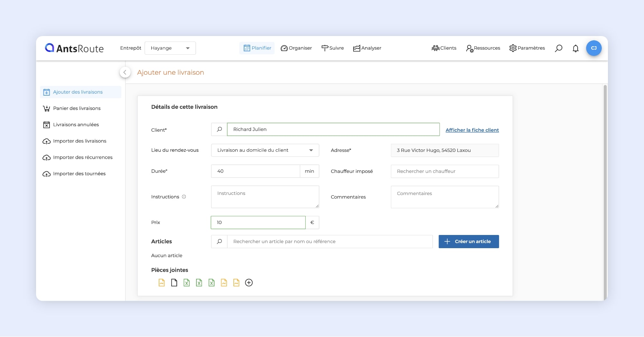
Task: Open the global search magnifier icon
Action: point(559,48)
